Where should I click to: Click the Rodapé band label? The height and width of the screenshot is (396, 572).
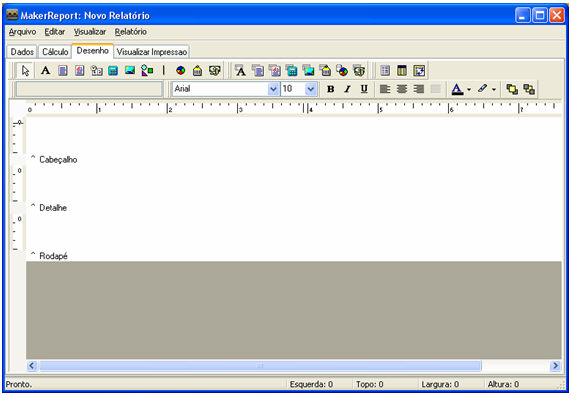click(x=53, y=256)
